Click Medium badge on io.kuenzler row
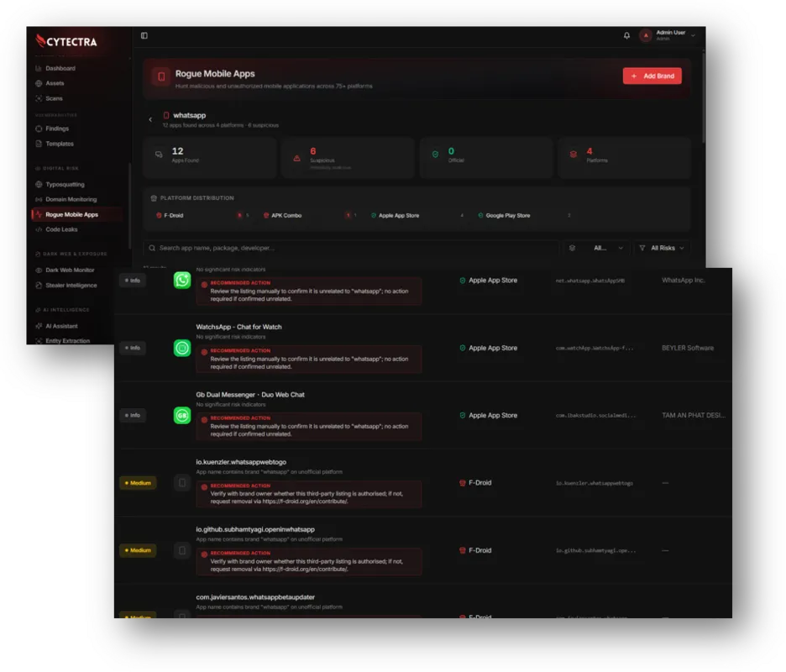Screen dimensions: 786x672 click(138, 483)
